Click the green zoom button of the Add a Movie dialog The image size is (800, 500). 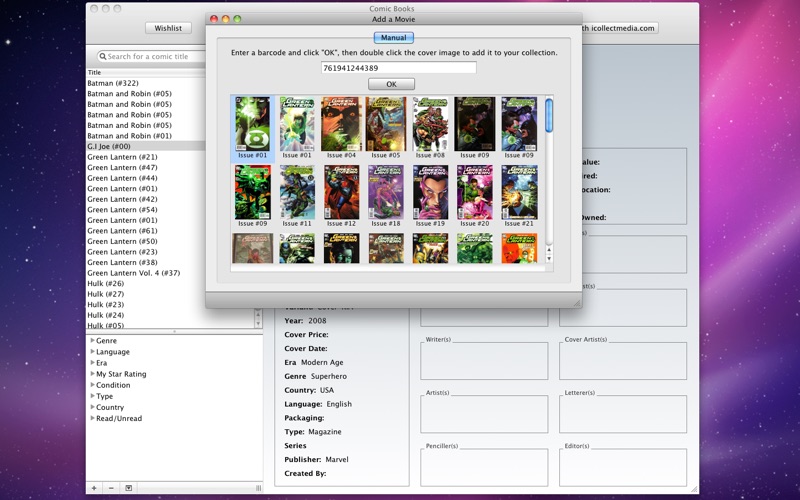pyautogui.click(x=237, y=19)
